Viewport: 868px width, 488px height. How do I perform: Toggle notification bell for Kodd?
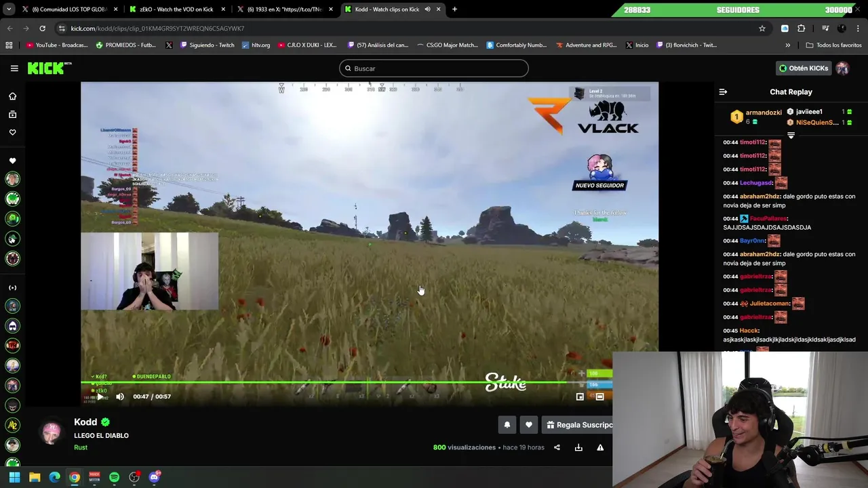point(507,425)
